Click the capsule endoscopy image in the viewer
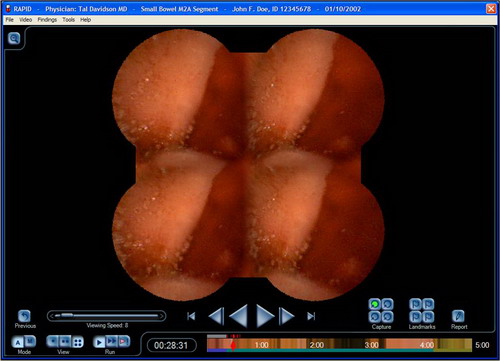Screen dimensions: 500x361 click(248, 165)
